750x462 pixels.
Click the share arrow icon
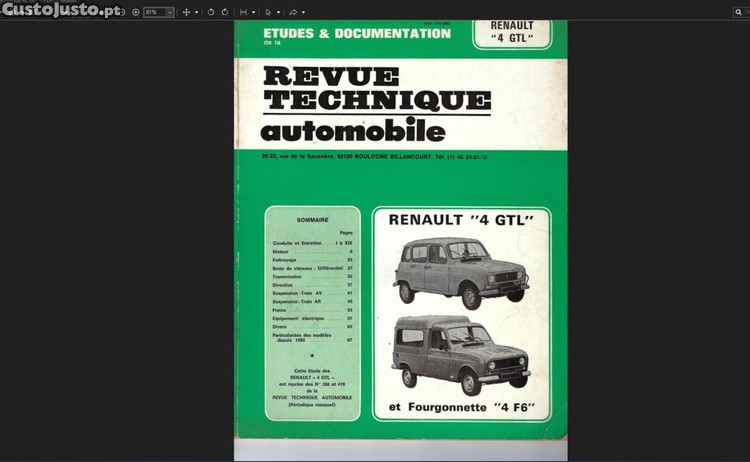coord(293,12)
